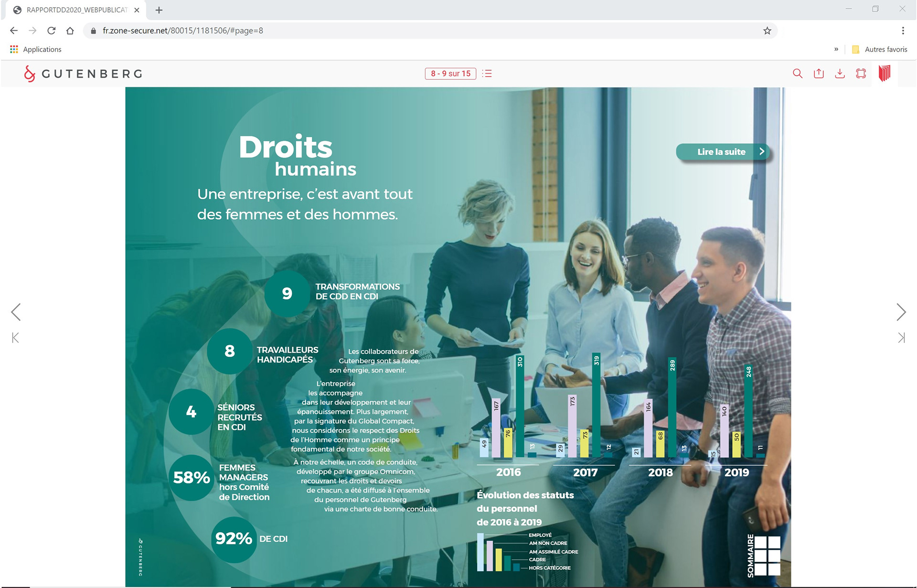Screen dimensions: 917x588
Task: Open a new browser tab
Action: point(159,10)
